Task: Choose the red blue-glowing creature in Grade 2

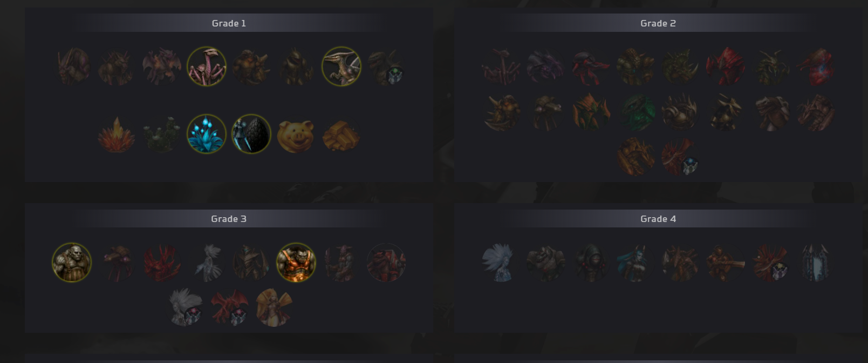Action: (x=816, y=67)
